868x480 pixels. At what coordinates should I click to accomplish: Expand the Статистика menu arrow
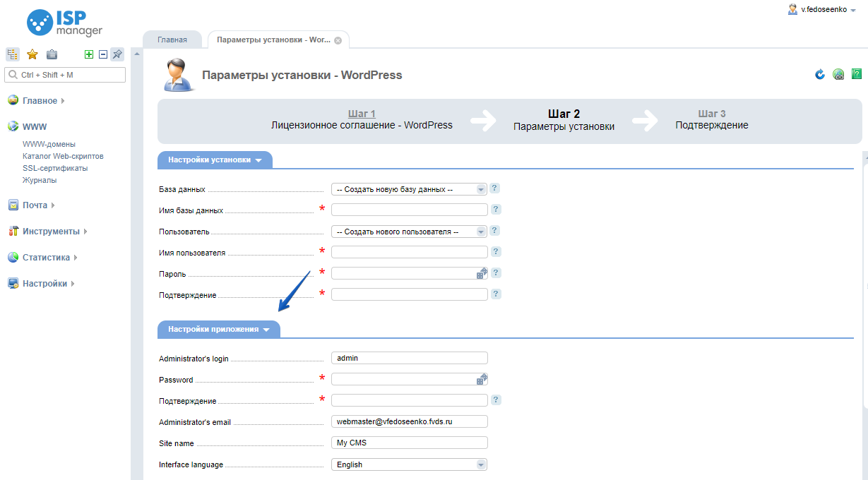(76, 258)
